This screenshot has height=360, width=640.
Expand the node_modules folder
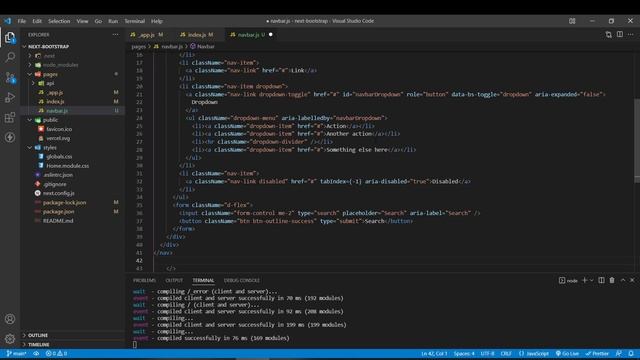pos(30,65)
